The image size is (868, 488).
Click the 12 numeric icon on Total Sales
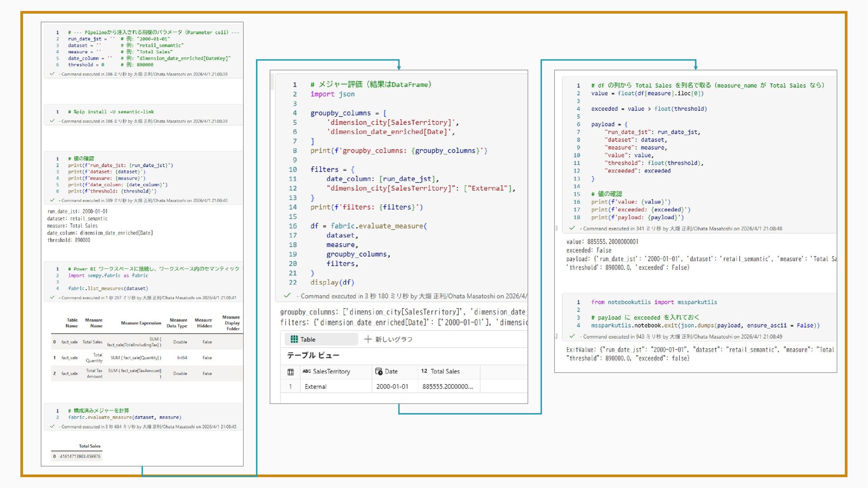[x=424, y=371]
